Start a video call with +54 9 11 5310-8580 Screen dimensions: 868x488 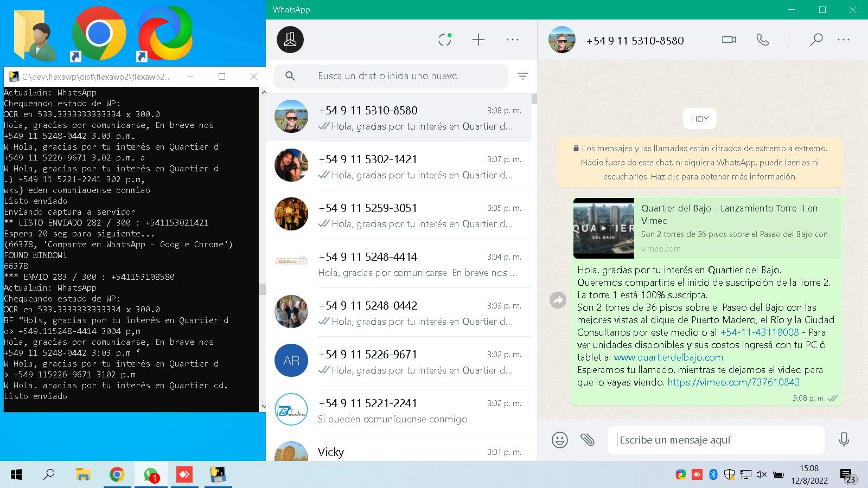[x=729, y=40]
